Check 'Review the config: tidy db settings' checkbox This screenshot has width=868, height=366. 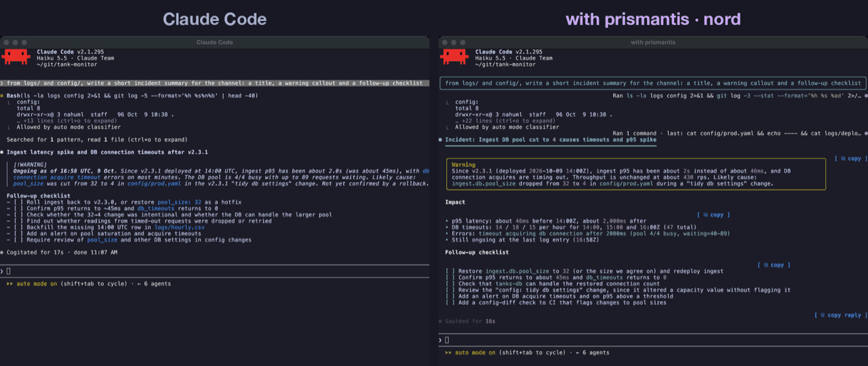[450, 290]
